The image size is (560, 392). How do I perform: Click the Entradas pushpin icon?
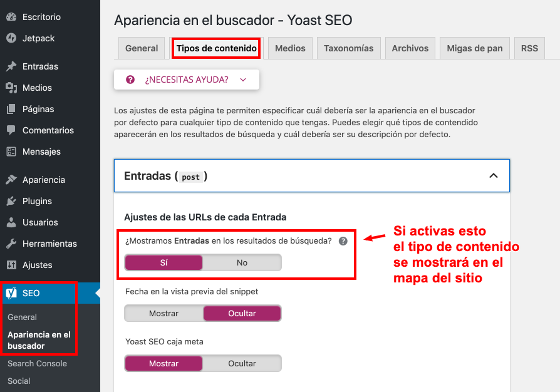11,66
